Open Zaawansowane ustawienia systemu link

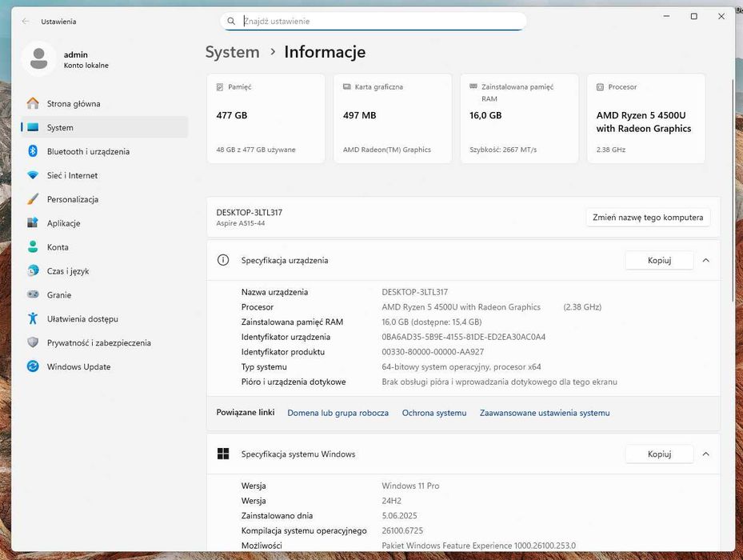(545, 413)
